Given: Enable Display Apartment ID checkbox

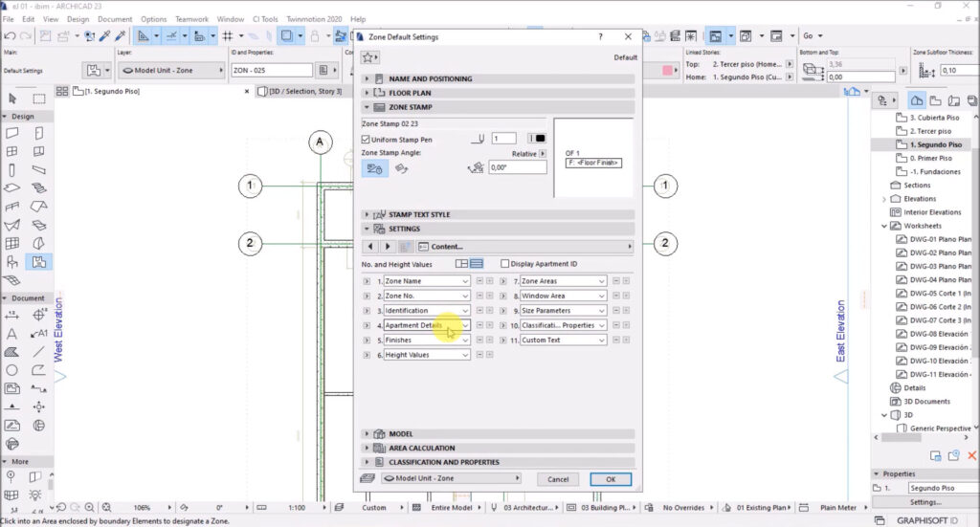Looking at the screenshot, I should (505, 264).
